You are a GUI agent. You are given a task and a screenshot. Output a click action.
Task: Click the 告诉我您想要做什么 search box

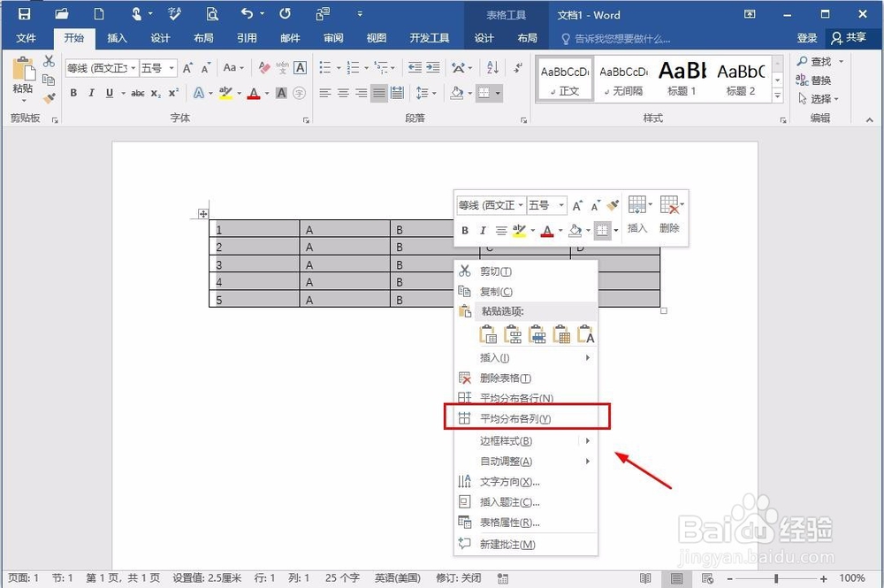tap(615, 39)
